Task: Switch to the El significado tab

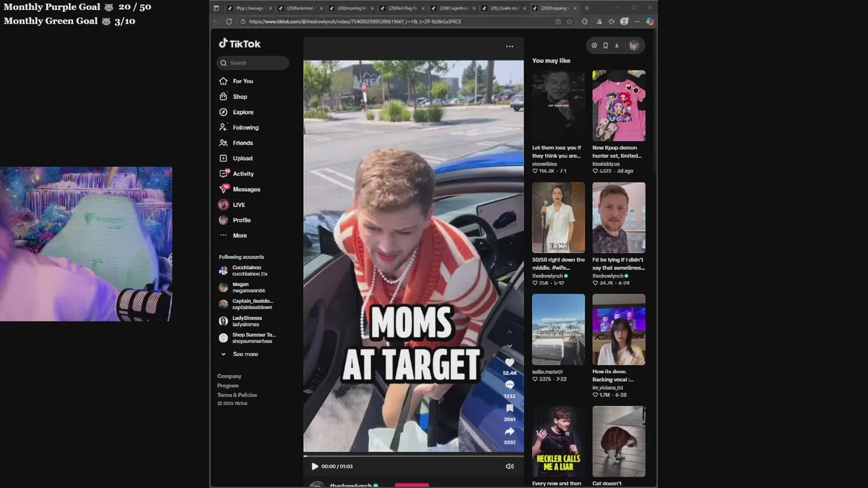Action: pos(452,8)
